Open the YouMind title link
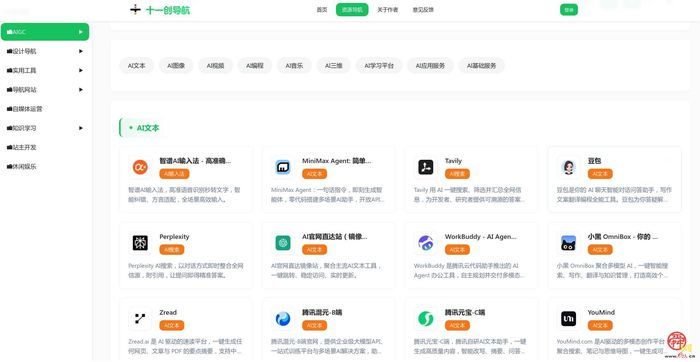The height and width of the screenshot is (362, 700). pos(601,312)
